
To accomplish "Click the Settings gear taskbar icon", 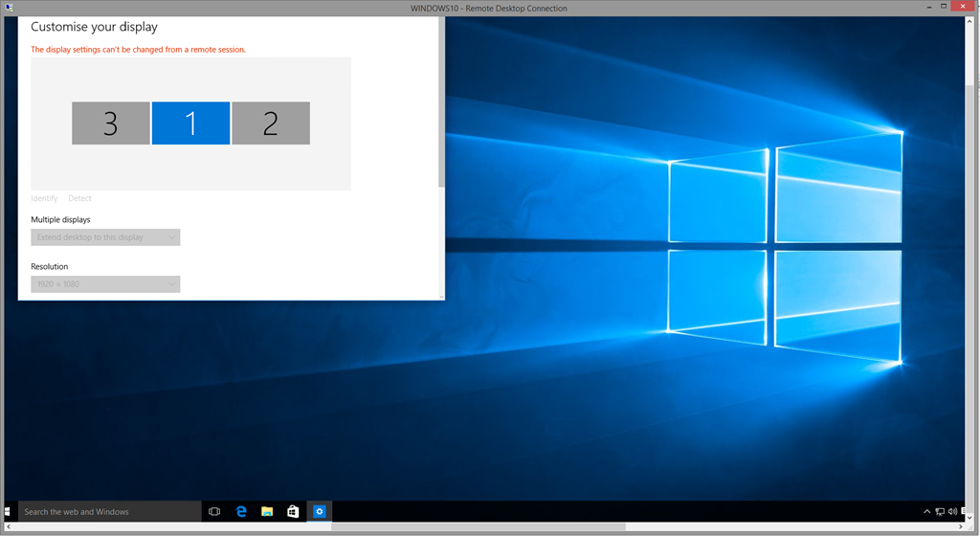I will tap(320, 512).
